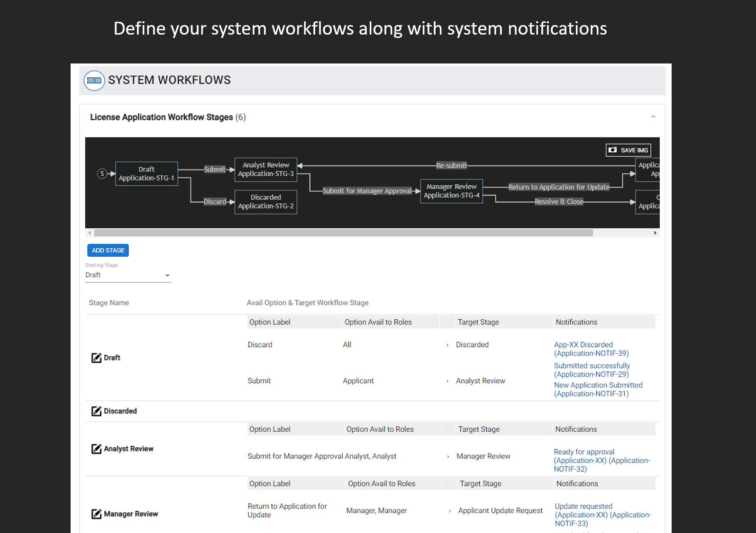The image size is (756, 533).
Task: Collapse the License Application Workflow Stages panel
Action: 653,117
